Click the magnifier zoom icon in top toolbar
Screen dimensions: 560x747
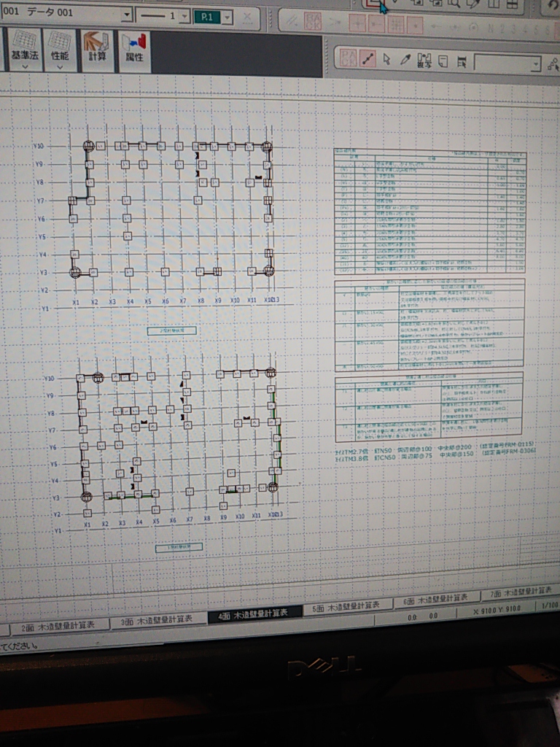click(454, 4)
